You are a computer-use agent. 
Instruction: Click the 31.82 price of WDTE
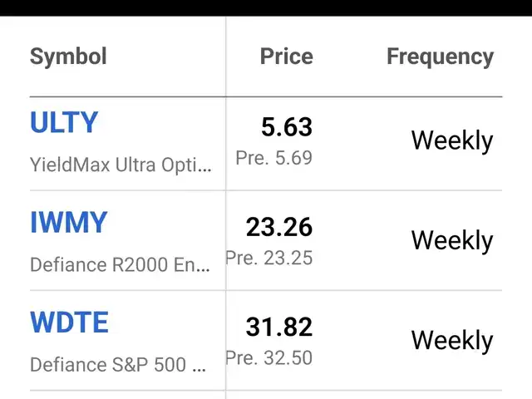pyautogui.click(x=278, y=327)
